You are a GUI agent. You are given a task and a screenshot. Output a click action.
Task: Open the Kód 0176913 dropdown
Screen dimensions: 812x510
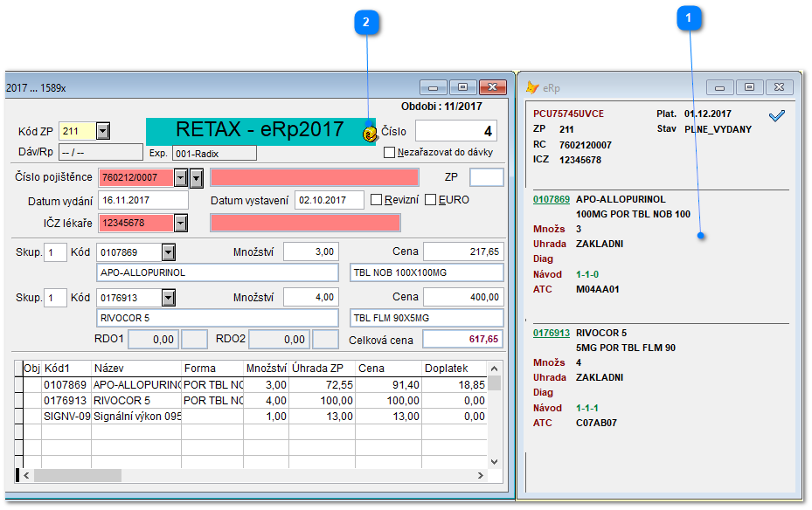[x=169, y=298]
